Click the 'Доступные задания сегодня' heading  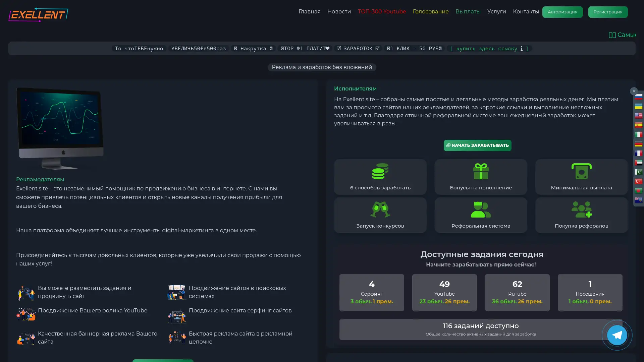coord(482,254)
